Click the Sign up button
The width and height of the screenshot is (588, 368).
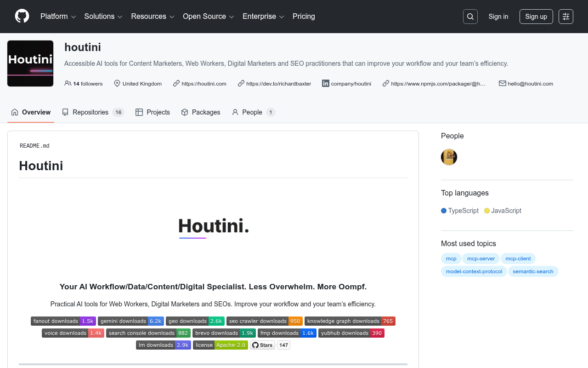[x=536, y=16]
